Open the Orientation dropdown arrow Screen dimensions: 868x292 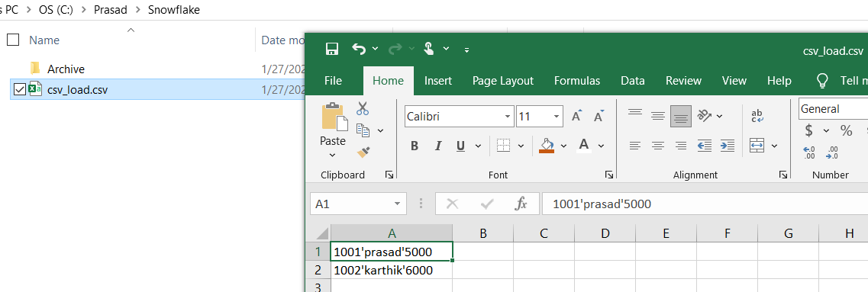tap(719, 116)
